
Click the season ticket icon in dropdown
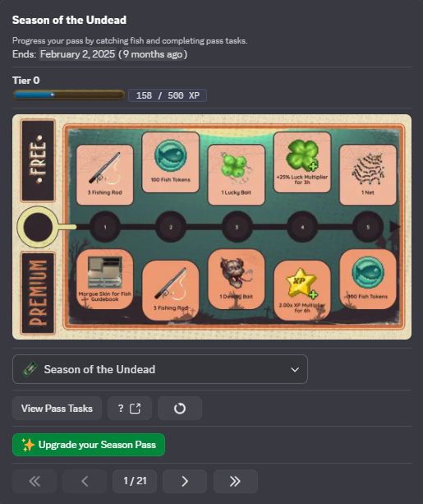click(x=30, y=369)
